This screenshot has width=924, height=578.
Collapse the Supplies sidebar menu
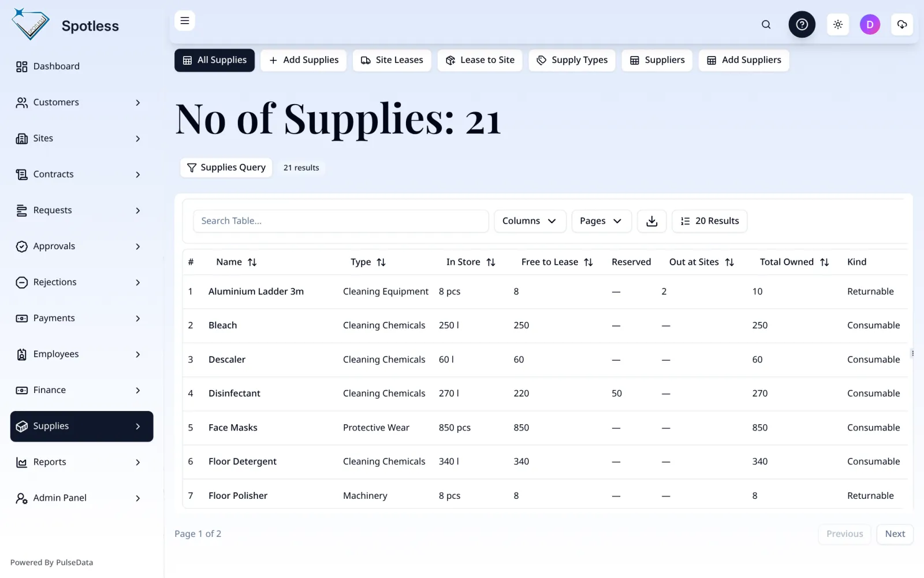(x=81, y=426)
